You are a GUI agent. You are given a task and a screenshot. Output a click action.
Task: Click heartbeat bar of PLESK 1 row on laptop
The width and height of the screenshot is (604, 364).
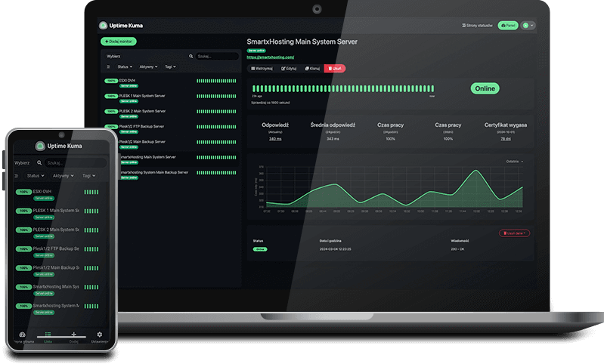click(x=216, y=96)
